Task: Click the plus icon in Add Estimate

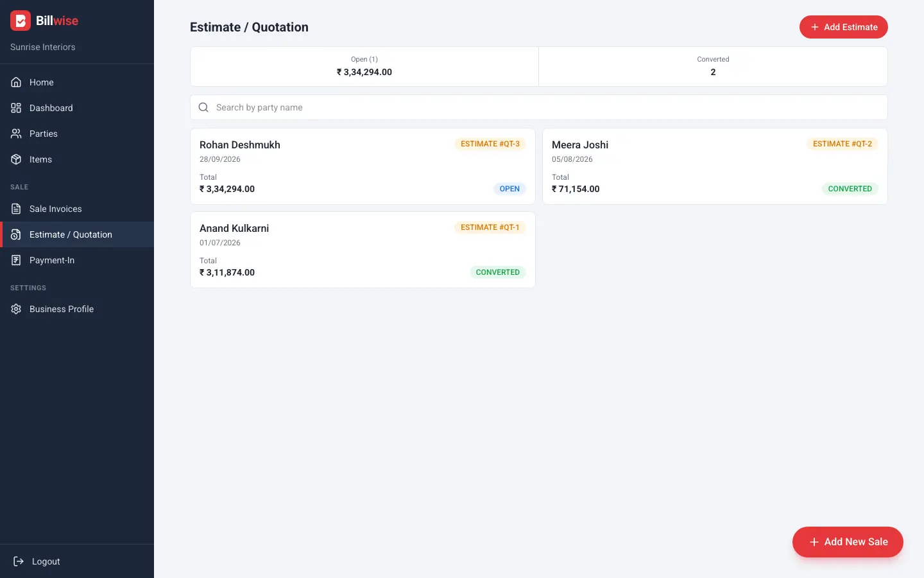Action: tap(815, 27)
